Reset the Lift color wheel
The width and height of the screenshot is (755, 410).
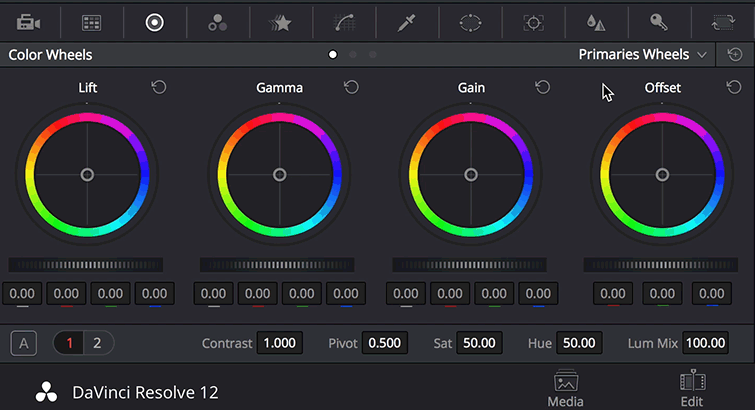(159, 88)
